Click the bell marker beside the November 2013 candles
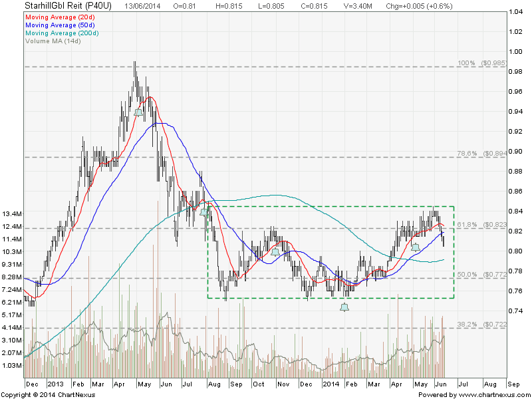This screenshot has width=532, height=399. 275,252
